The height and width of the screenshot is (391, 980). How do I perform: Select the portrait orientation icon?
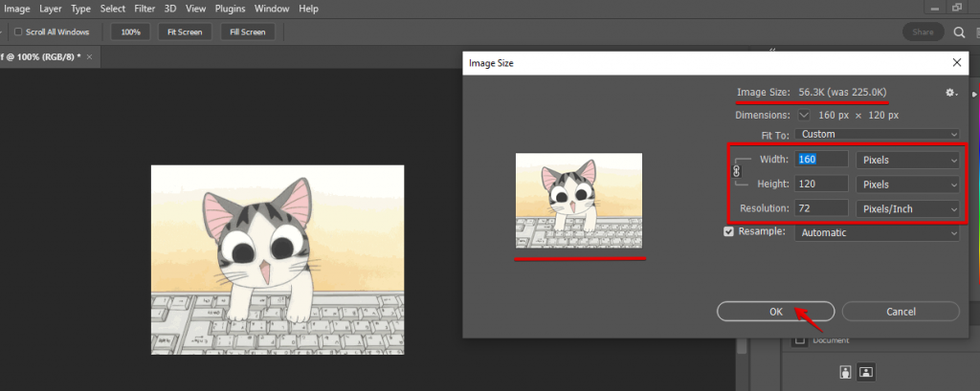[845, 371]
